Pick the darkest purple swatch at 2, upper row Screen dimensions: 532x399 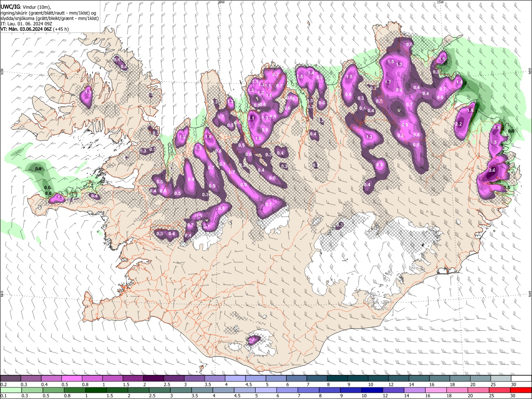[x=153, y=379]
